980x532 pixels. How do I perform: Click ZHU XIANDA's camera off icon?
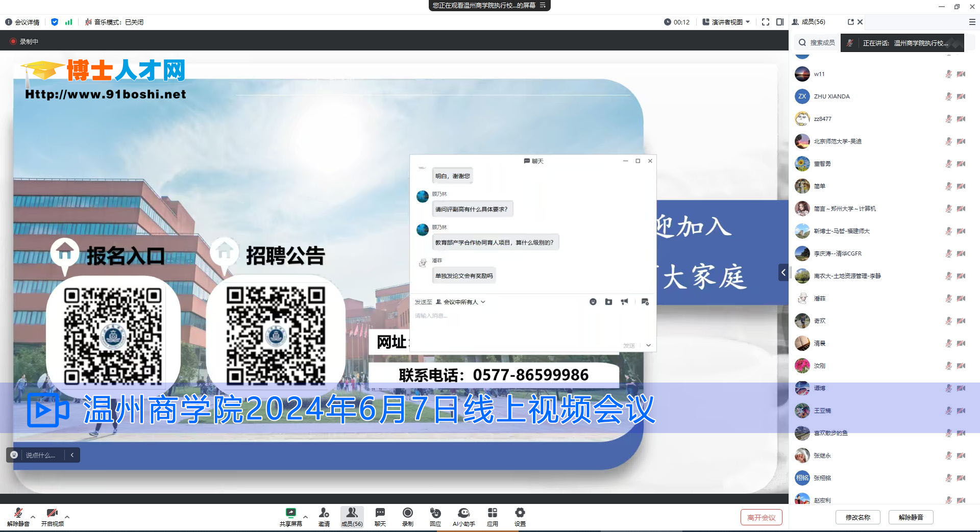coord(961,96)
